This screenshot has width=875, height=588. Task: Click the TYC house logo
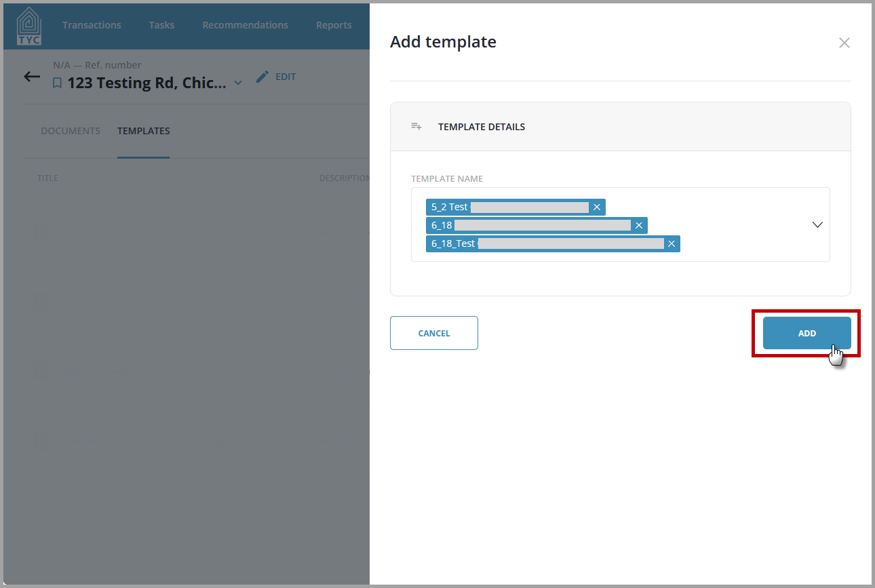click(x=29, y=26)
